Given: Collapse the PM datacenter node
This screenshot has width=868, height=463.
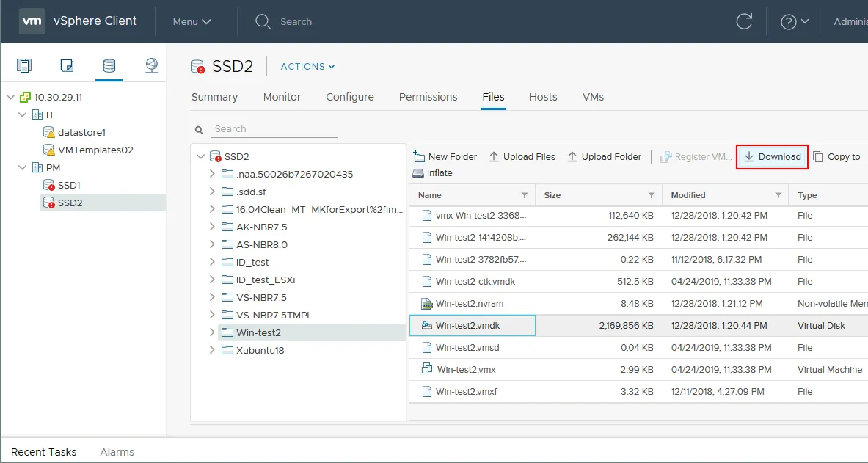Looking at the screenshot, I should pyautogui.click(x=23, y=167).
